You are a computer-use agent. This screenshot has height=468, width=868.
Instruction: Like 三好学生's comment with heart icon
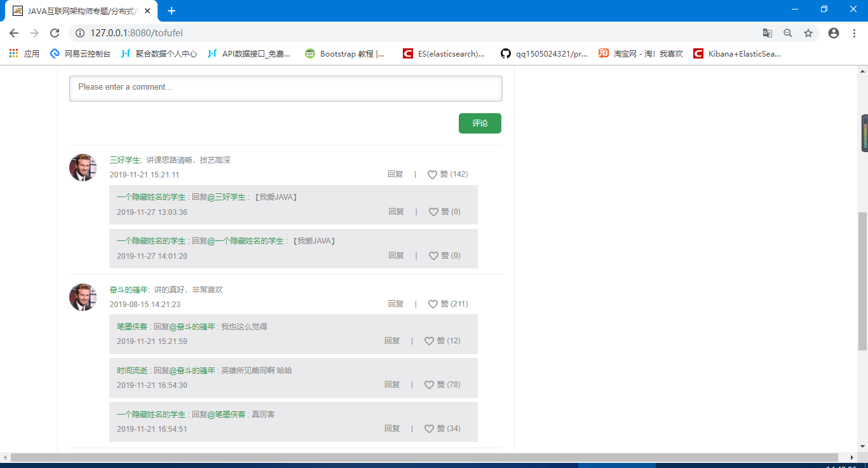pos(432,174)
